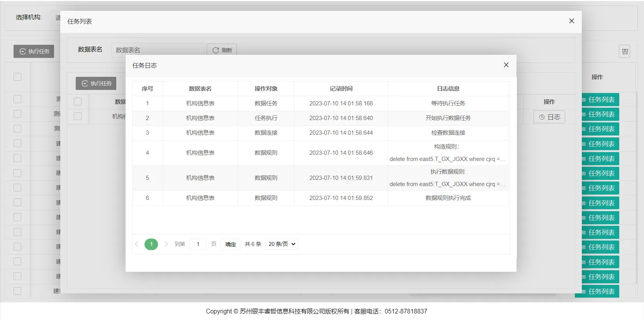
Task: Open the 20 条/页 page size dropdown
Action: (x=282, y=244)
